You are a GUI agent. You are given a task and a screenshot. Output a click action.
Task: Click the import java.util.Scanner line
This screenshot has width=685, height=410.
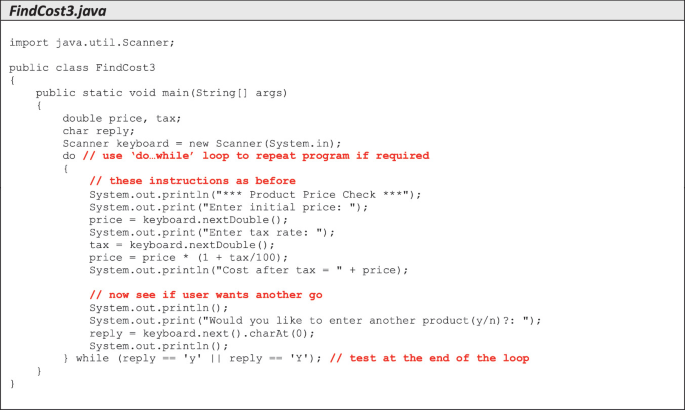(92, 42)
